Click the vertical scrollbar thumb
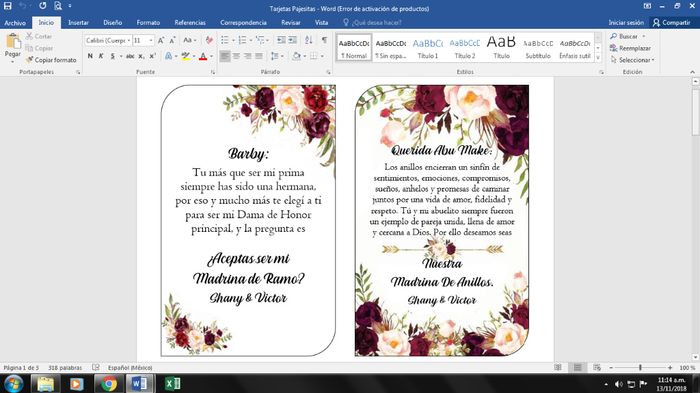 (695, 112)
